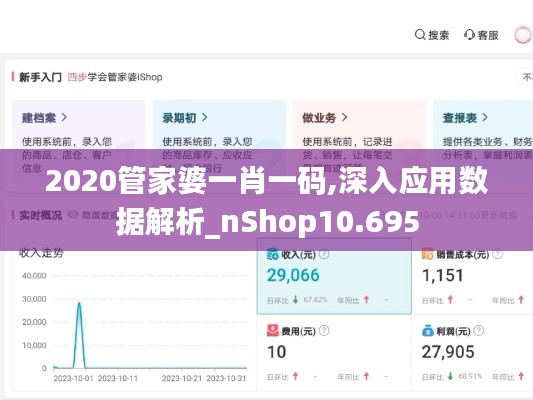Click the 费用(元) red icon
533x400 pixels.
coord(273,330)
